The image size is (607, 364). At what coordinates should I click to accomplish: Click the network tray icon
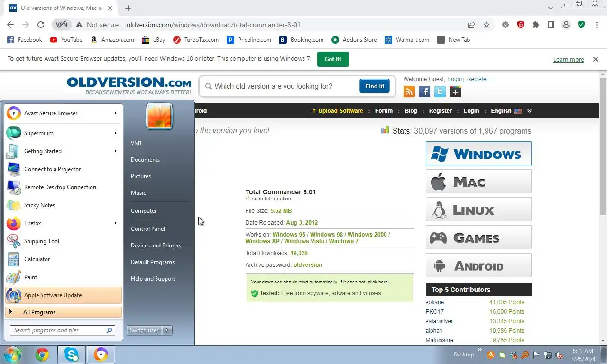(548, 355)
